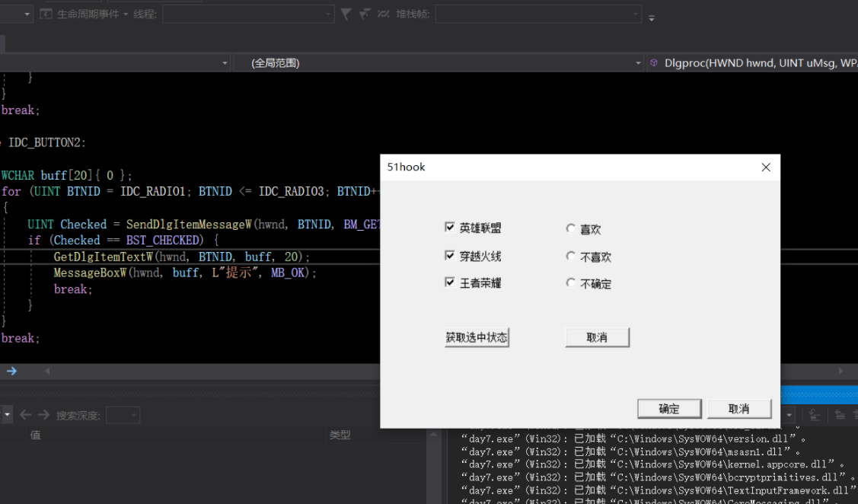The height and width of the screenshot is (504, 858).
Task: Click the BST_CHECKED comparison line
Action: (x=123, y=241)
